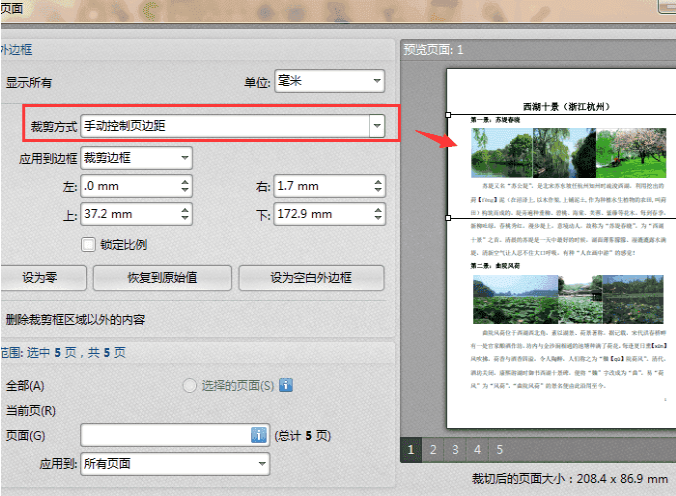Screen dimensions: 676x496
Task: Switch preview to page 4 tab
Action: (x=477, y=450)
